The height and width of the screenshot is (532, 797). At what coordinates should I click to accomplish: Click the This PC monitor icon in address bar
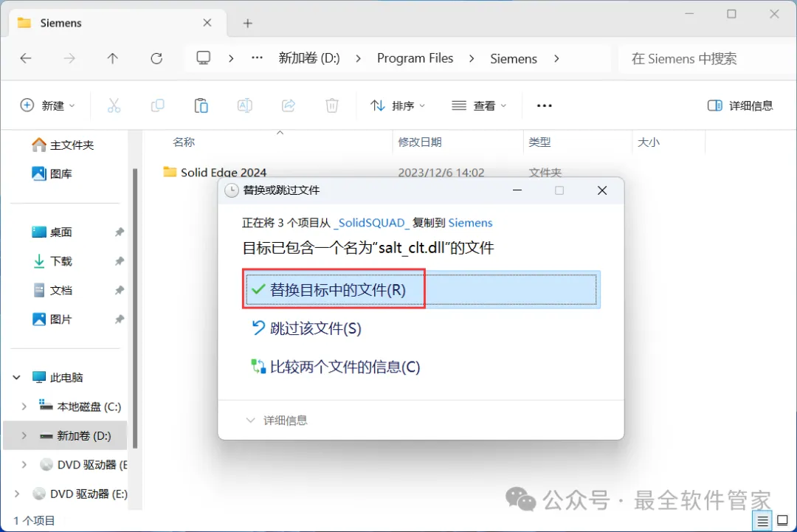204,58
